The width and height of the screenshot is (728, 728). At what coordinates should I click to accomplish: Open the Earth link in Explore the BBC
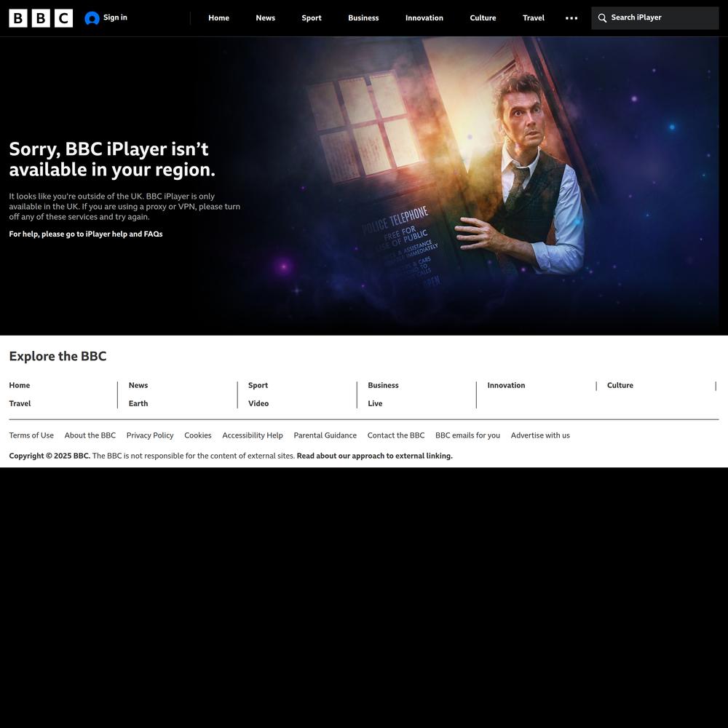(x=138, y=403)
